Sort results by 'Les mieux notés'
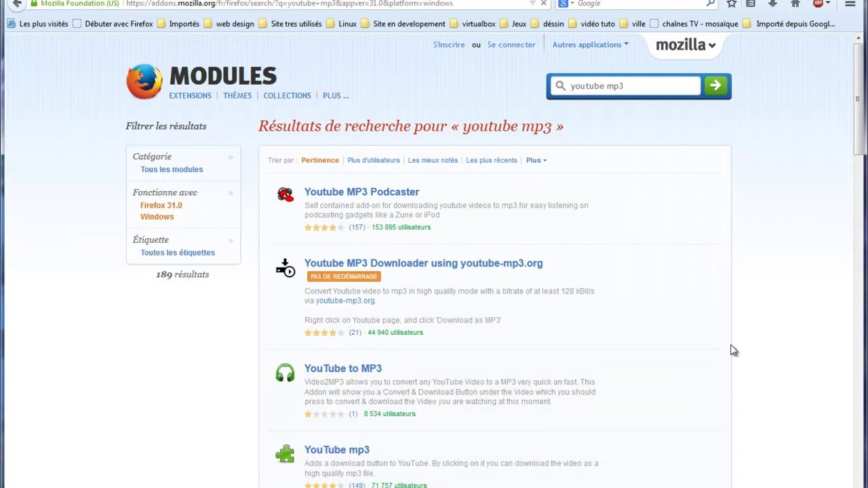 [x=433, y=161]
